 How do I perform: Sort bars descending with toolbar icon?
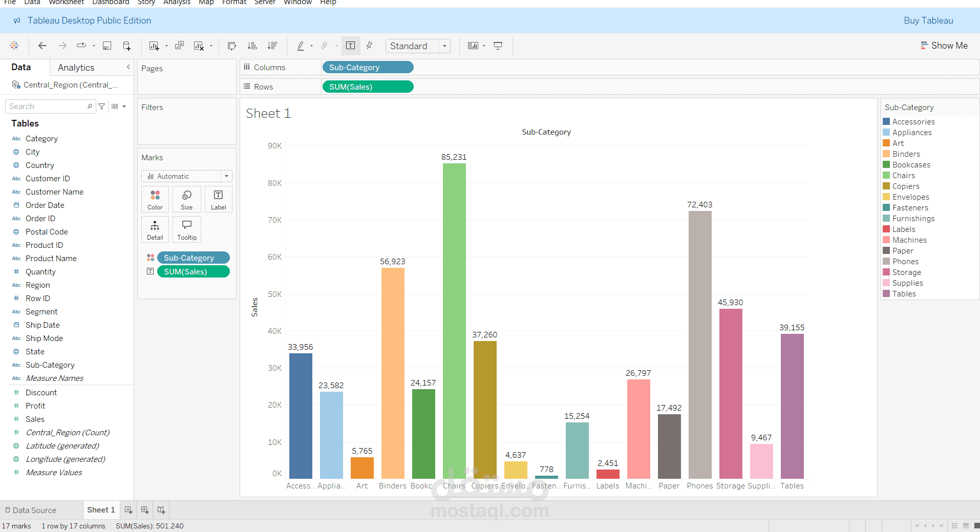pos(272,46)
